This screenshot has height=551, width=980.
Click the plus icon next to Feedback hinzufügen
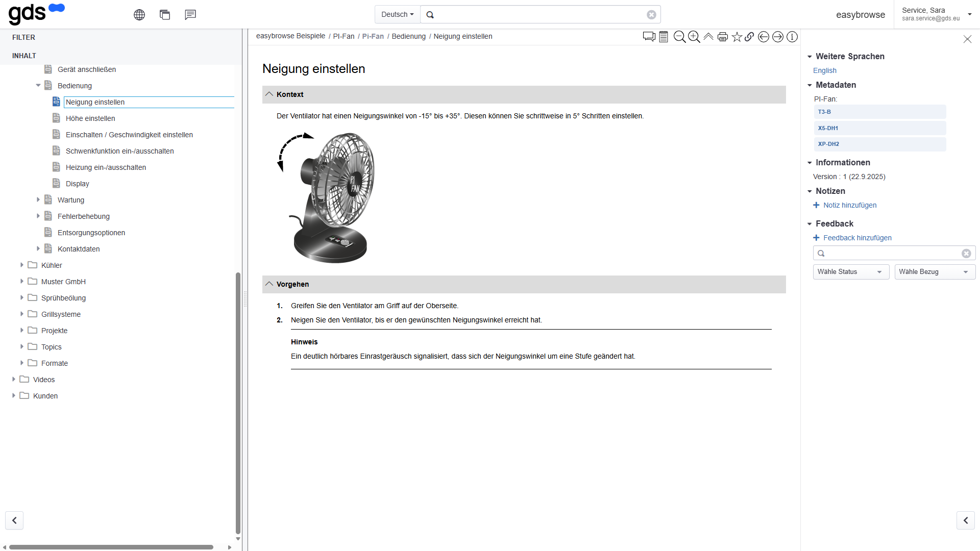pos(816,238)
